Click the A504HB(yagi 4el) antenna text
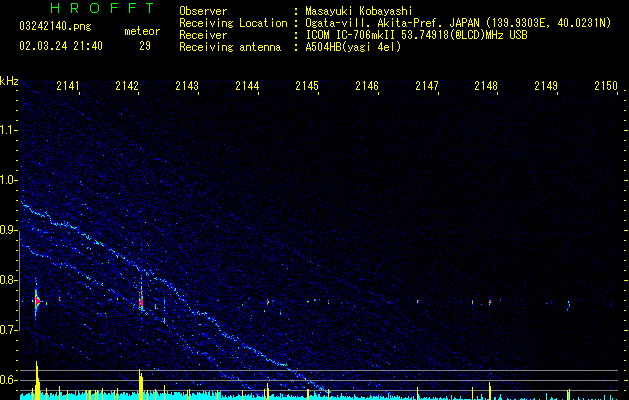Screen dimensions: 629x400 click(353, 47)
